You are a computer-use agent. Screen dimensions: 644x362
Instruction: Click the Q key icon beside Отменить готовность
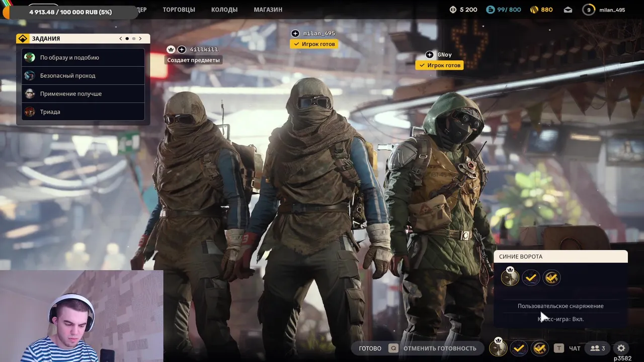(393, 348)
